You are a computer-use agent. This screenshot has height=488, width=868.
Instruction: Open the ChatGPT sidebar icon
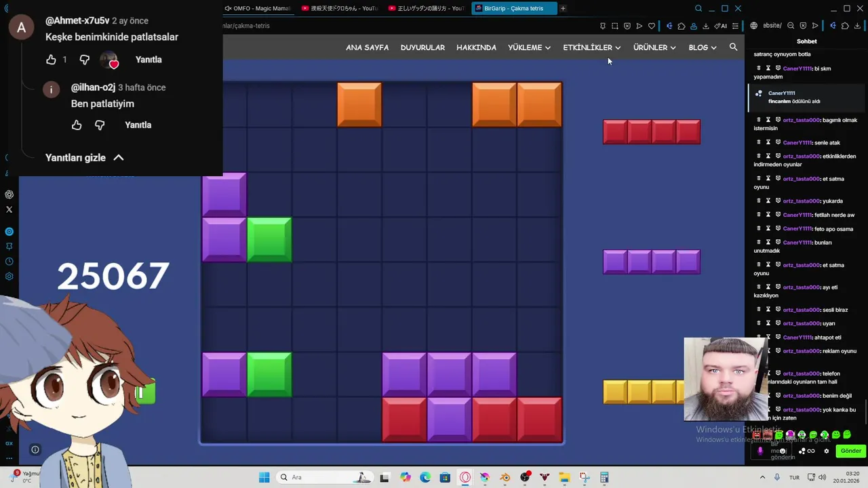pos(9,195)
